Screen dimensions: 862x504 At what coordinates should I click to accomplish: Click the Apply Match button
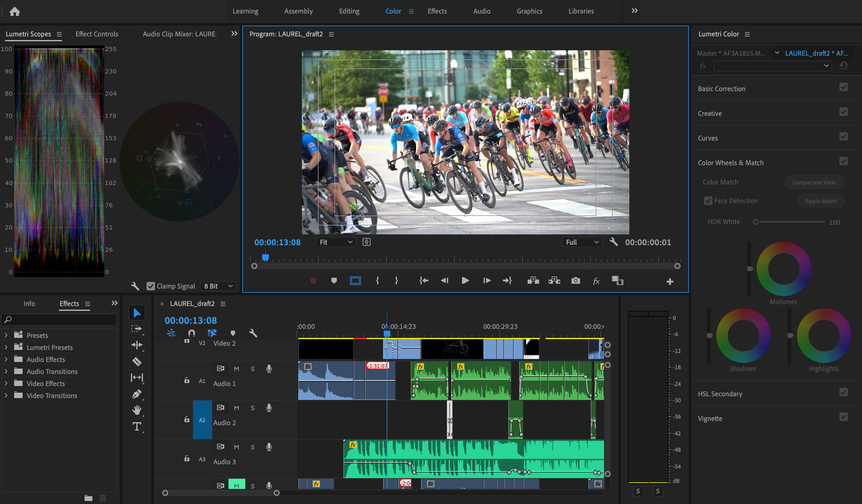(821, 201)
